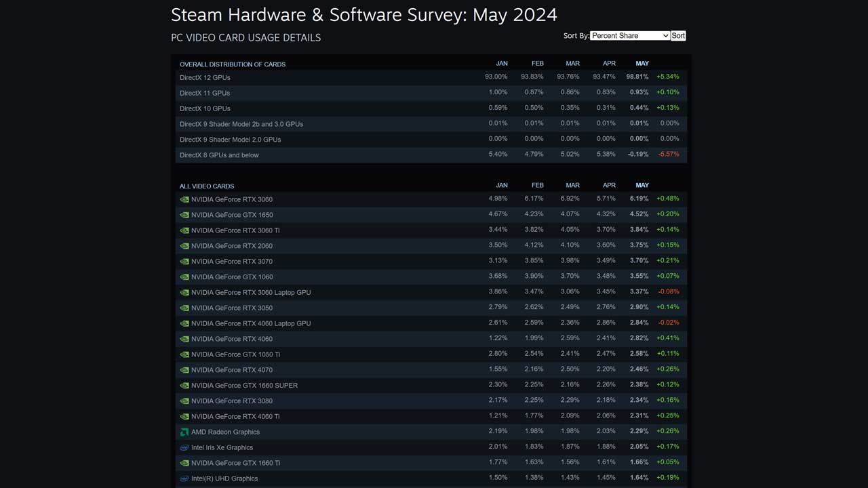The width and height of the screenshot is (868, 488).
Task: Click NVIDIA logo beside GeForce GTX 1660 Ti
Action: [184, 464]
